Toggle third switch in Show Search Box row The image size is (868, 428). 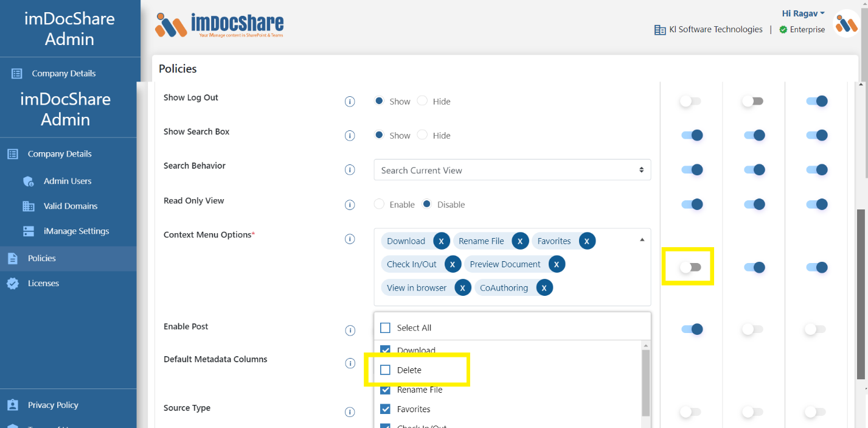tap(817, 135)
